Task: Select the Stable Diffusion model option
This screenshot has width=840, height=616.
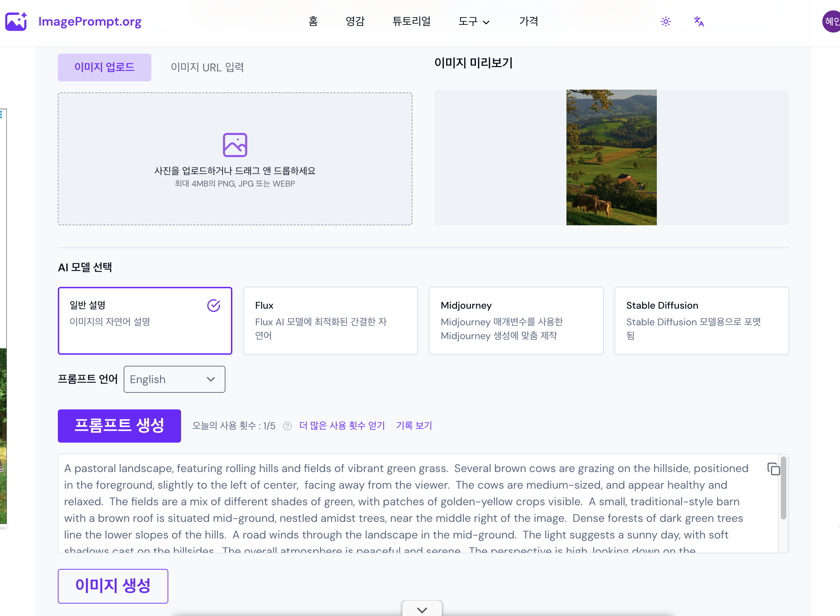Action: point(701,320)
